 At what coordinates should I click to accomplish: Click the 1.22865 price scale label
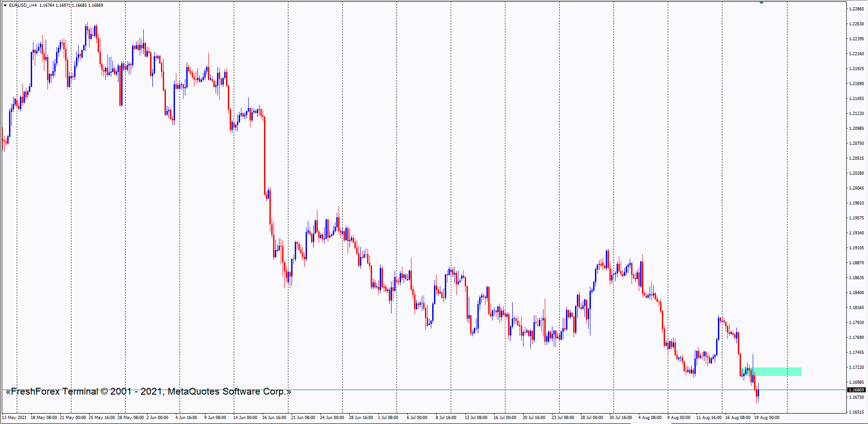coord(856,9)
